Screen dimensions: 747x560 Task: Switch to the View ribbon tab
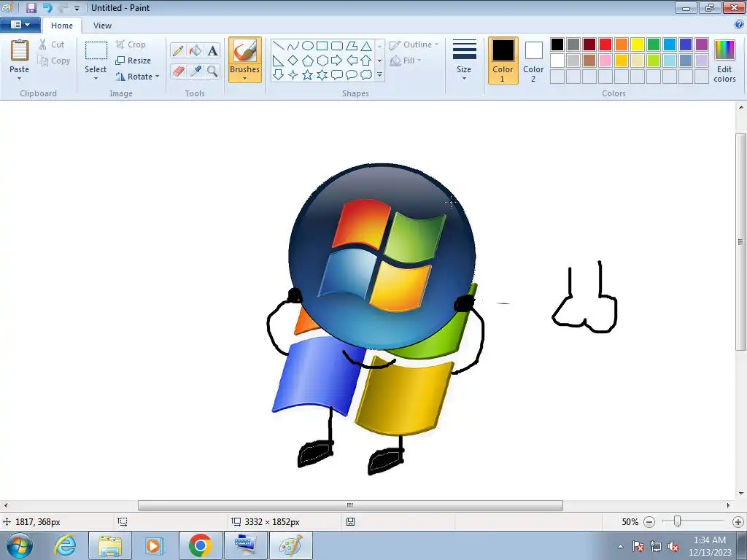102,26
